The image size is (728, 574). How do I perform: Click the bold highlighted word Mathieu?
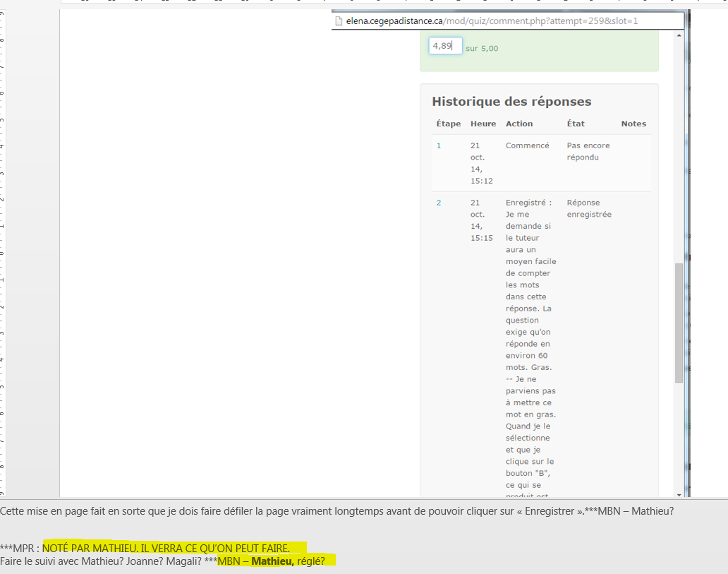tap(273, 561)
